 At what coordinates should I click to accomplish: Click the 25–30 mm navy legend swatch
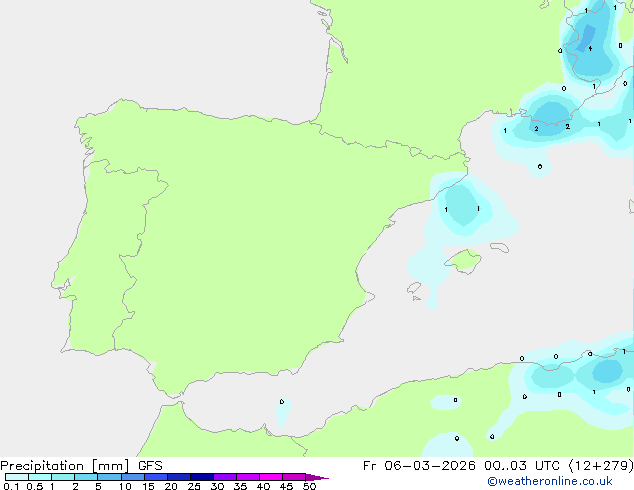pos(202,477)
